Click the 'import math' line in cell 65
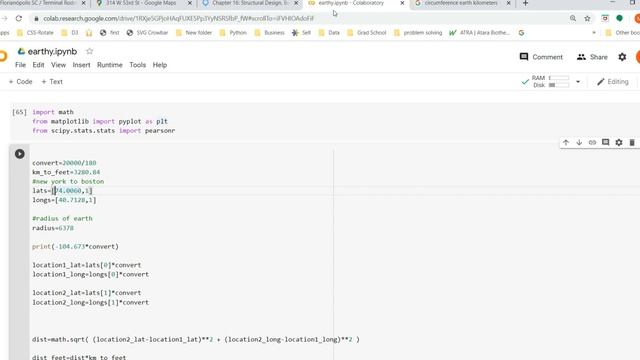 pyautogui.click(x=53, y=112)
